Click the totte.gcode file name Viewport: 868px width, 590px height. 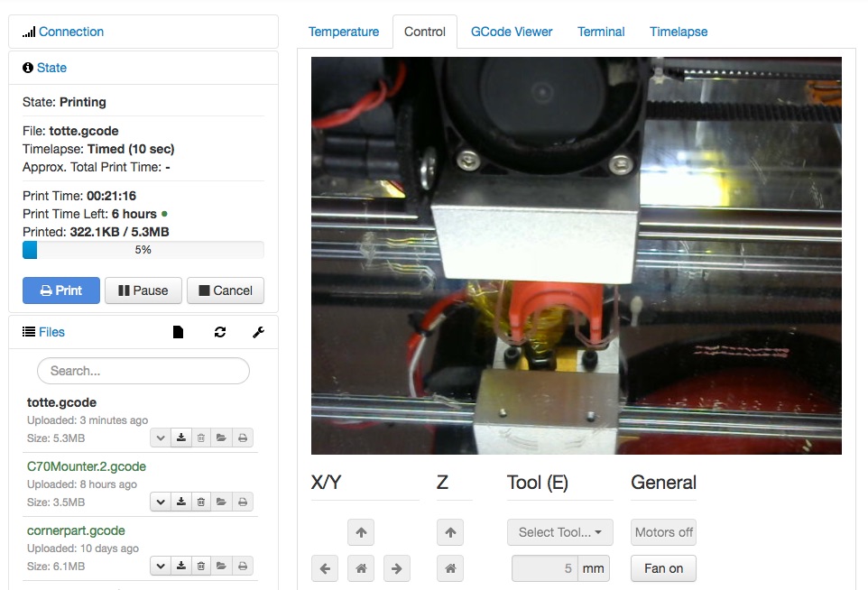point(61,402)
